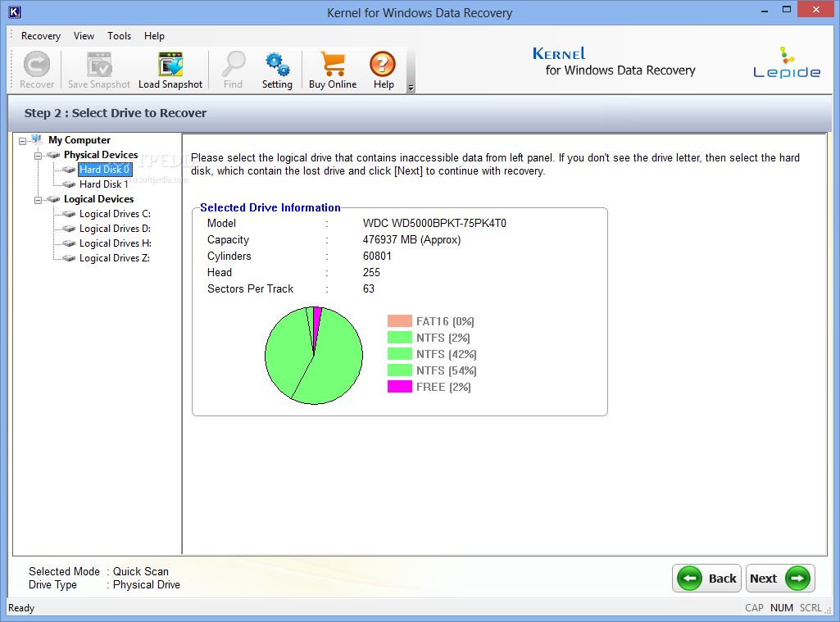840x622 pixels.
Task: Open the View menu
Action: 84,36
